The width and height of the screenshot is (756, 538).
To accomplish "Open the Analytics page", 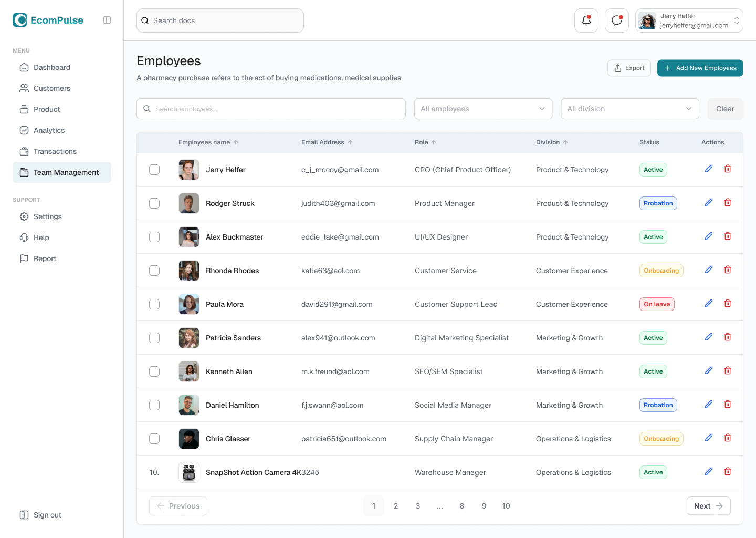I will coord(49,130).
